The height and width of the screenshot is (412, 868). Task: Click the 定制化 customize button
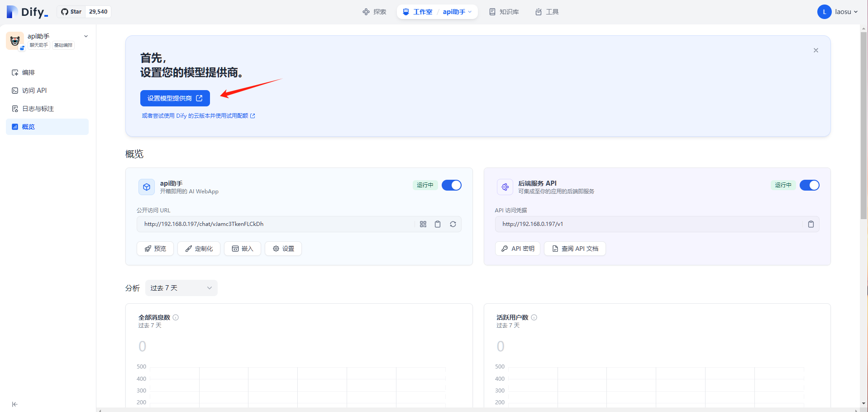point(199,249)
